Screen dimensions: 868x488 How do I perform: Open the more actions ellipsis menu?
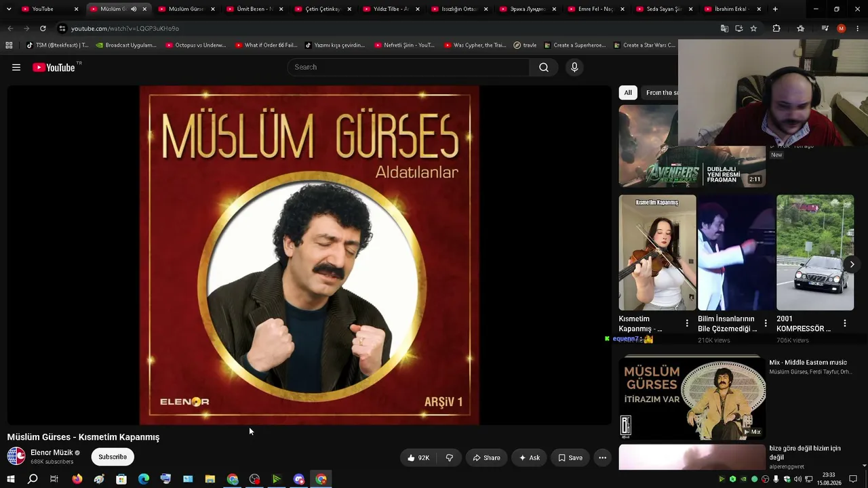[602, 457]
